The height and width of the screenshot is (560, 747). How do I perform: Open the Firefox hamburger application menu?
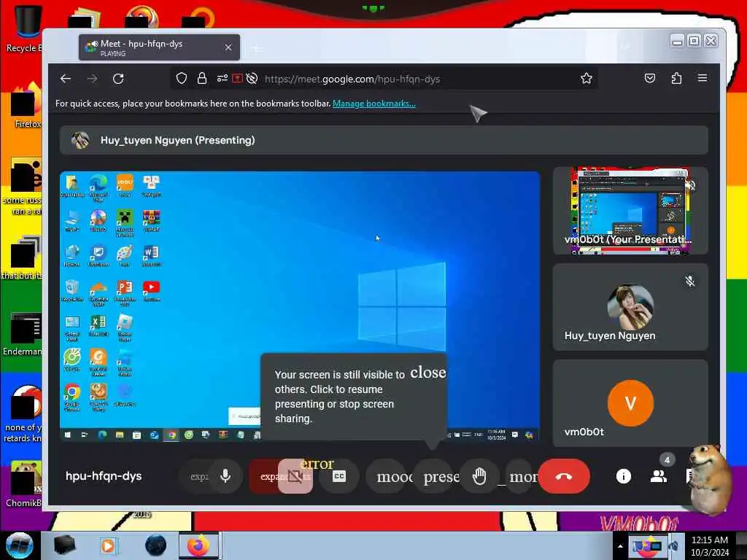click(703, 78)
